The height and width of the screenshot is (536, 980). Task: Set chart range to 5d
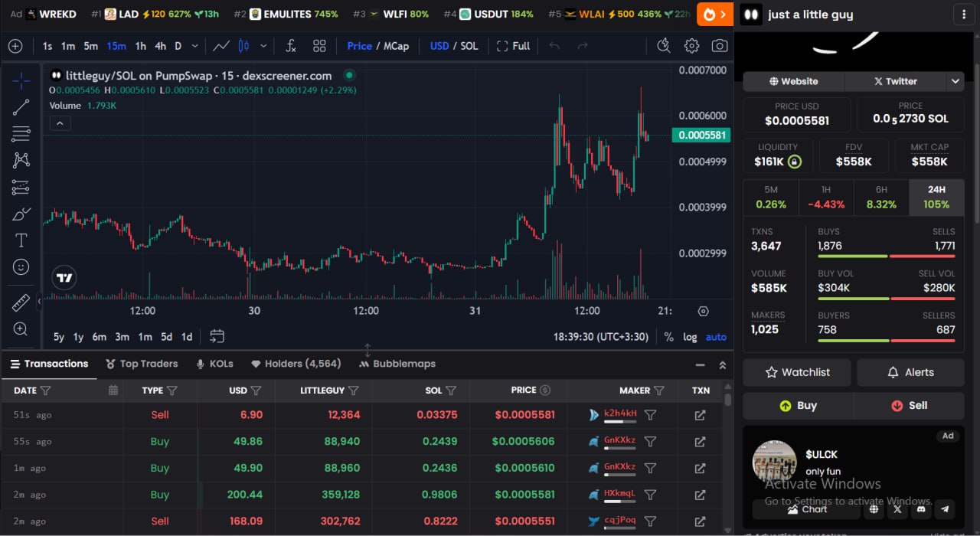(166, 337)
